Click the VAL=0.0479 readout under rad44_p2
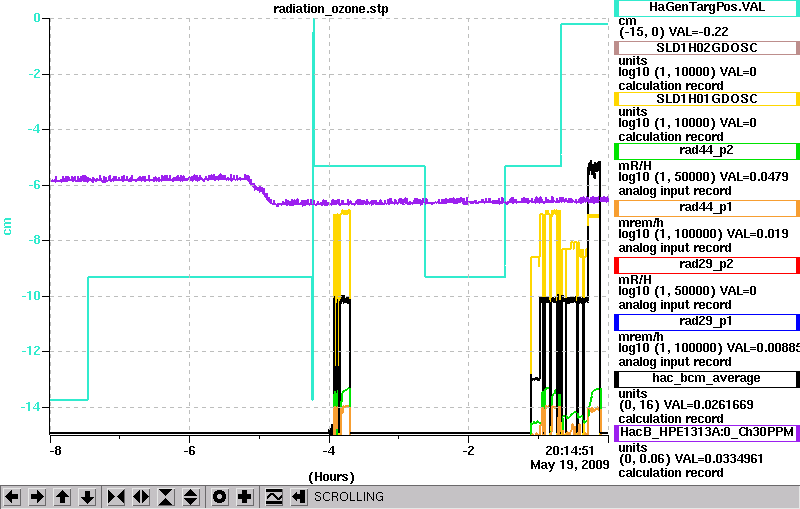This screenshot has width=800, height=509. pyautogui.click(x=753, y=177)
